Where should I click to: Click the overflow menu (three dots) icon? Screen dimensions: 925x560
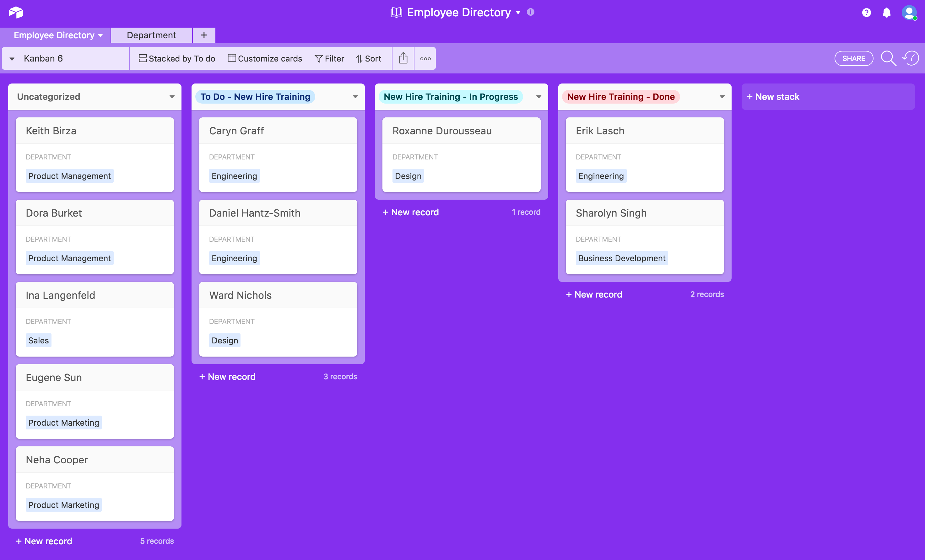(x=425, y=58)
